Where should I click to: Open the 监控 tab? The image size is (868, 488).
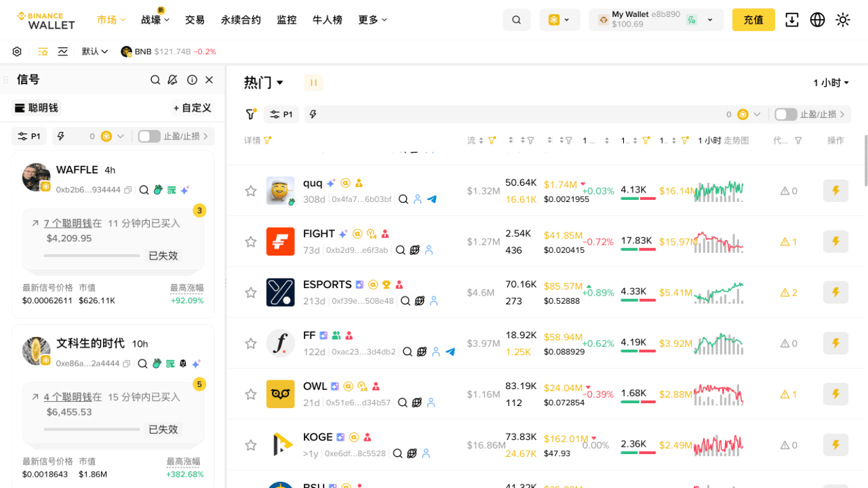287,20
